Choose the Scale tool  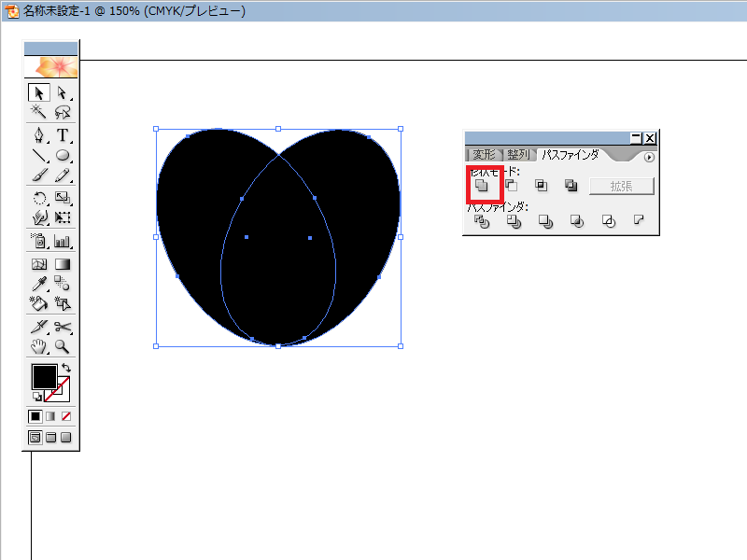[x=62, y=198]
